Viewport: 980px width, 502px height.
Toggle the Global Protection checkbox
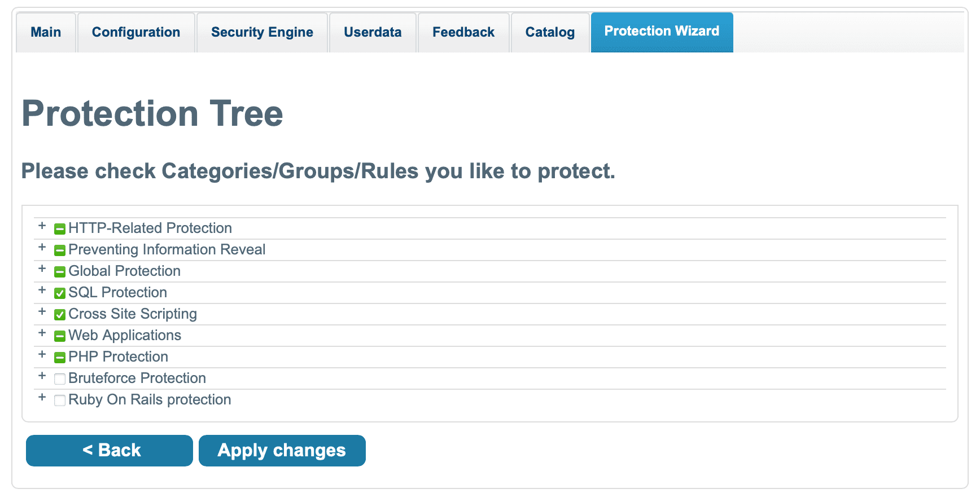coord(59,272)
